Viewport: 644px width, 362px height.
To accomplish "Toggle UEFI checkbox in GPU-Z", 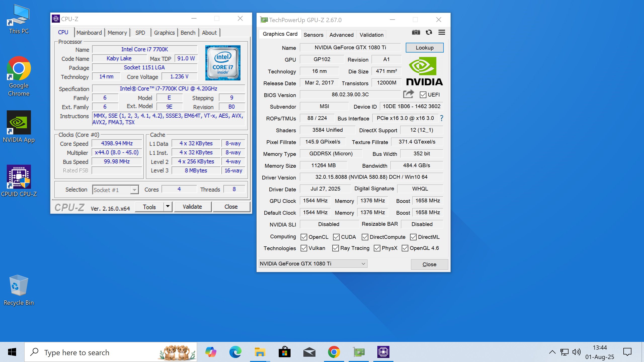I will pos(423,95).
